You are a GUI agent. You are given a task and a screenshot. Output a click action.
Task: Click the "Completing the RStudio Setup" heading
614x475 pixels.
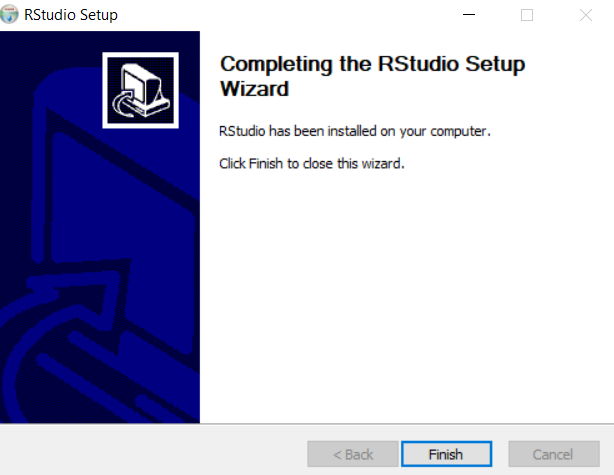372,63
